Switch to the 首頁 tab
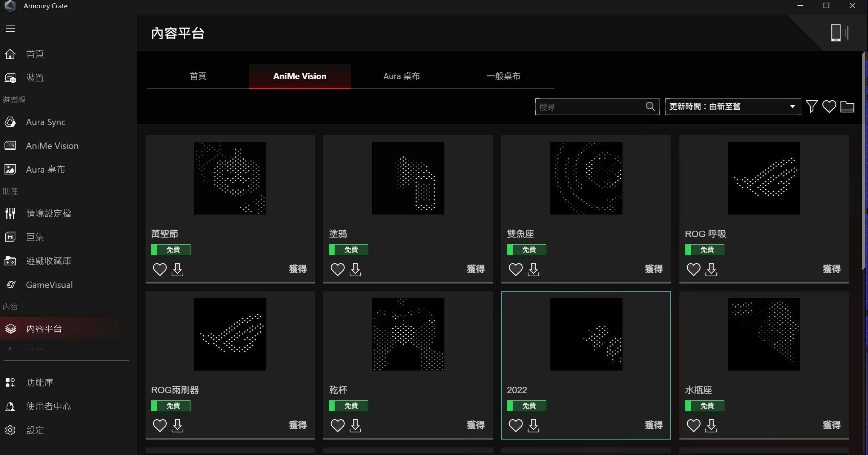Screen dimensions: 868x455 pyautogui.click(x=198, y=76)
